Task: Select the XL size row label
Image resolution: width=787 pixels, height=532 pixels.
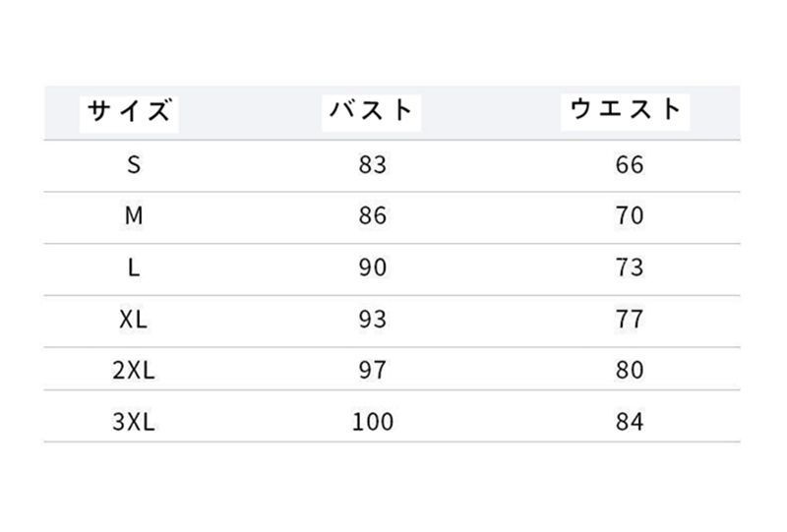Action: pos(135,320)
